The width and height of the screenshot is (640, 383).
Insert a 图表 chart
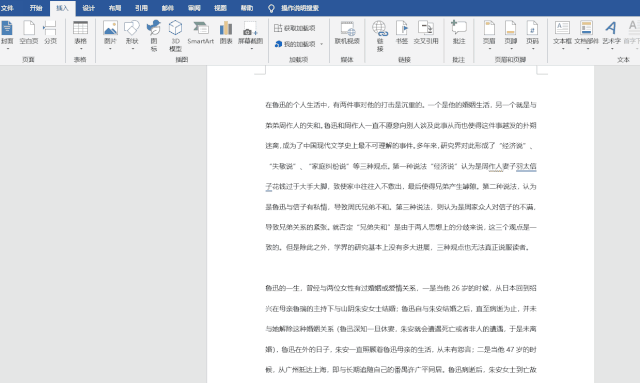tap(226, 33)
